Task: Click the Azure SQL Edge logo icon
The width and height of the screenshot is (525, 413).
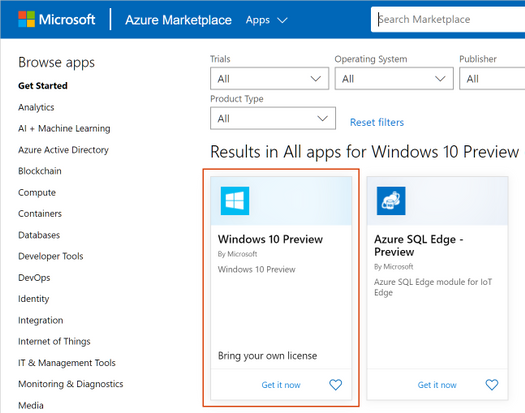Action: point(391,201)
